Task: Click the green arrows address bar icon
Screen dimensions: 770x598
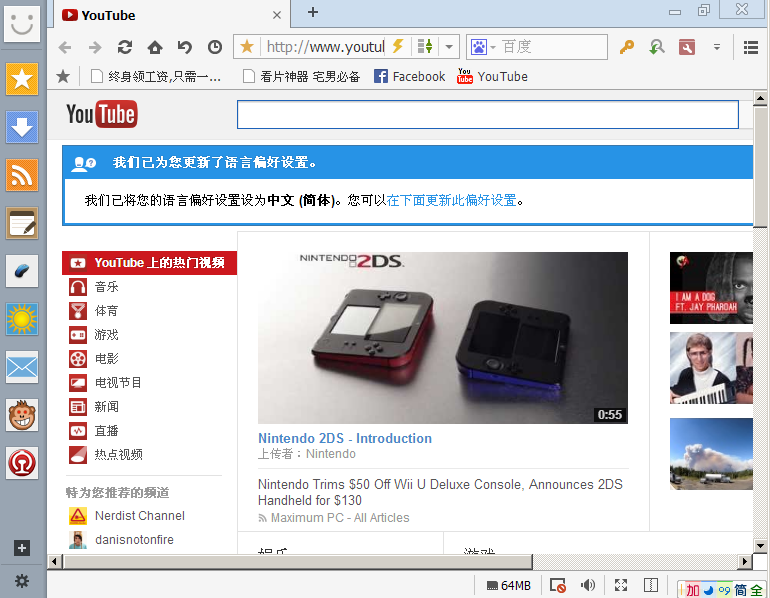Action: pyautogui.click(x=425, y=47)
